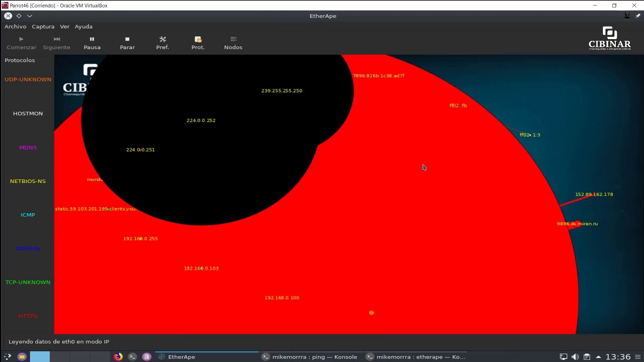
Task: Click the node 192.168.0.103
Action: 201,268
